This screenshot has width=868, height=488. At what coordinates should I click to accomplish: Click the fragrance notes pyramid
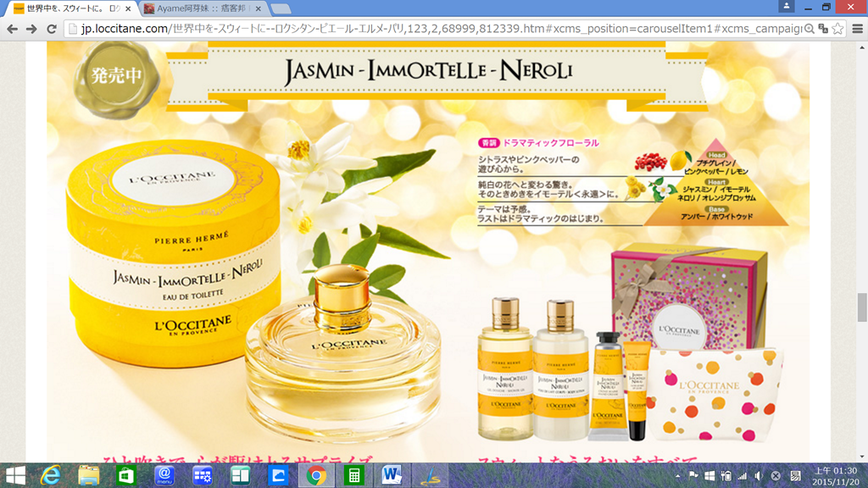pyautogui.click(x=716, y=183)
